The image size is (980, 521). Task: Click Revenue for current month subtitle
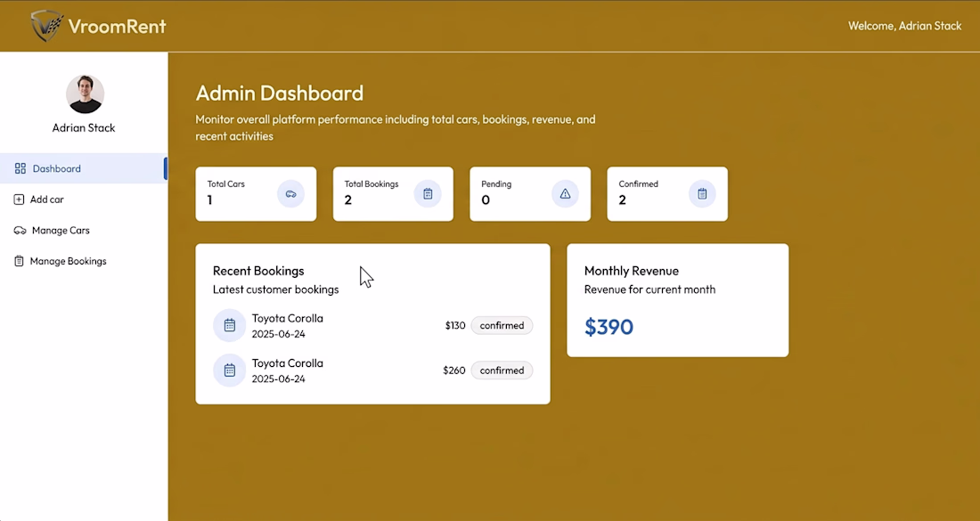tap(650, 289)
